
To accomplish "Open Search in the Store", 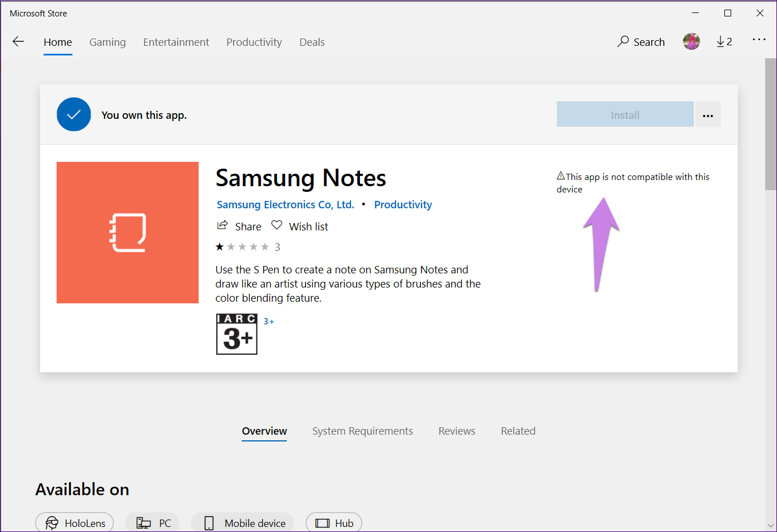I will (641, 41).
